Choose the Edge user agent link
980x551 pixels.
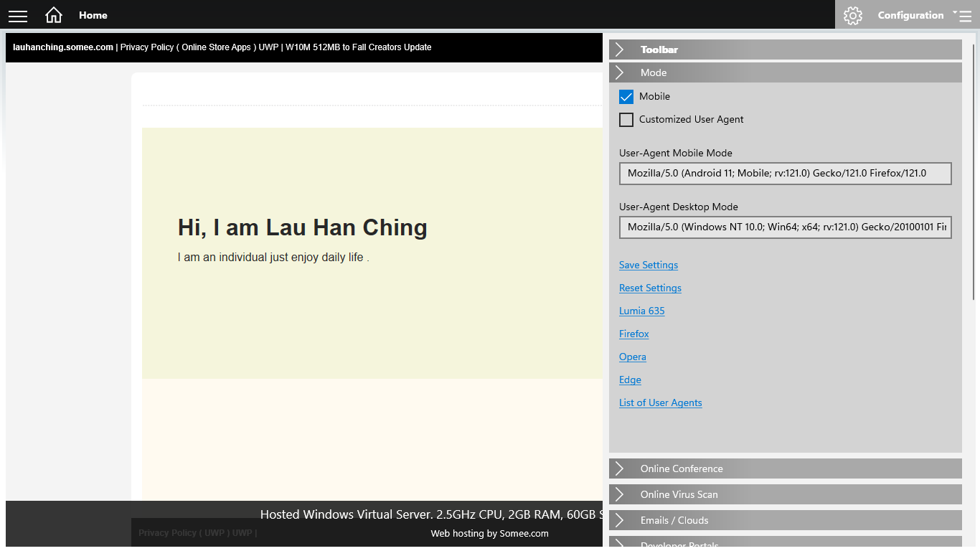point(630,380)
